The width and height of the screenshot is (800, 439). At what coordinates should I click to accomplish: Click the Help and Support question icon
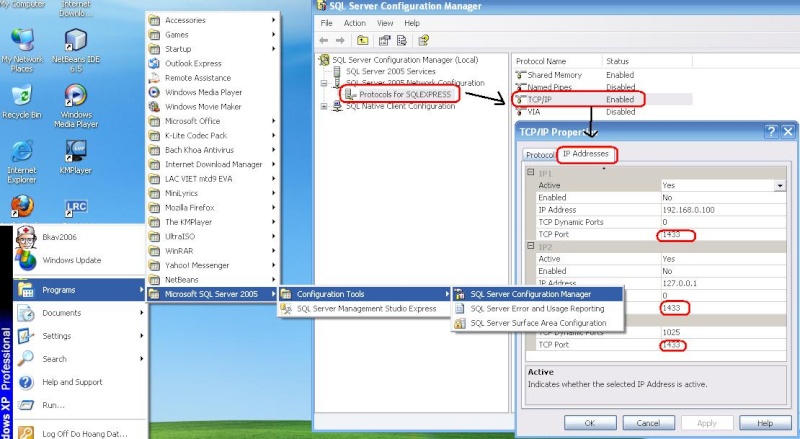(x=26, y=382)
